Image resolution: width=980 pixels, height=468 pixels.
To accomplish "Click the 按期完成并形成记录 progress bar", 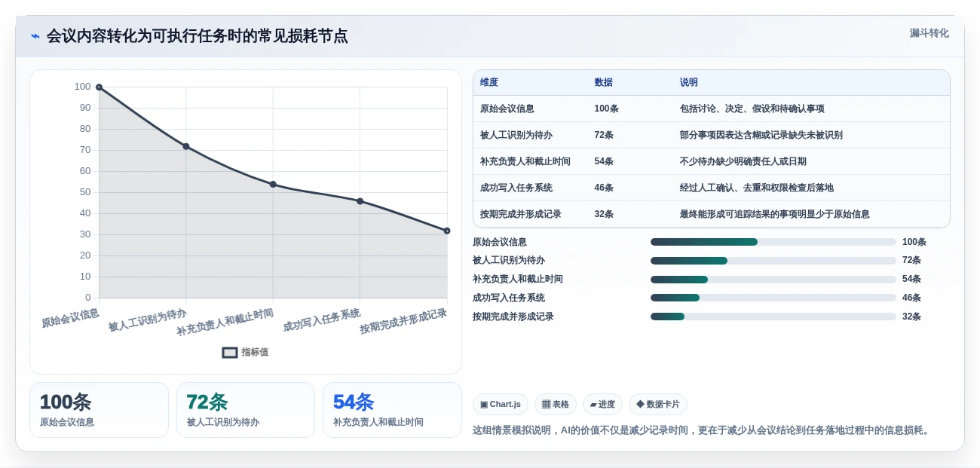I will pos(773,317).
